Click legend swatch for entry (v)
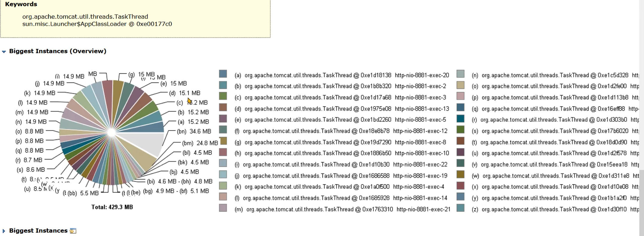644x236 pixels. [x=461, y=163]
